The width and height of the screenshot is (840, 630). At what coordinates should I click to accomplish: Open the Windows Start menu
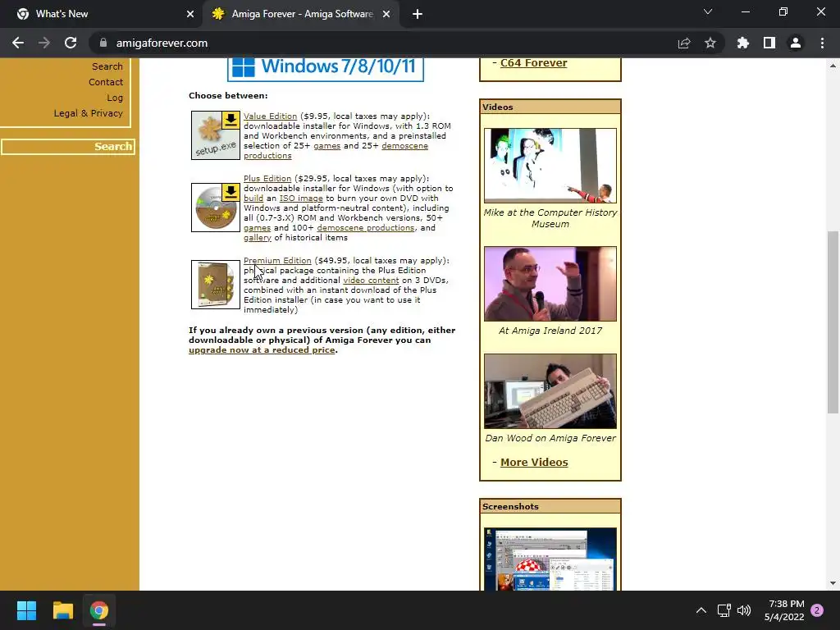point(26,610)
